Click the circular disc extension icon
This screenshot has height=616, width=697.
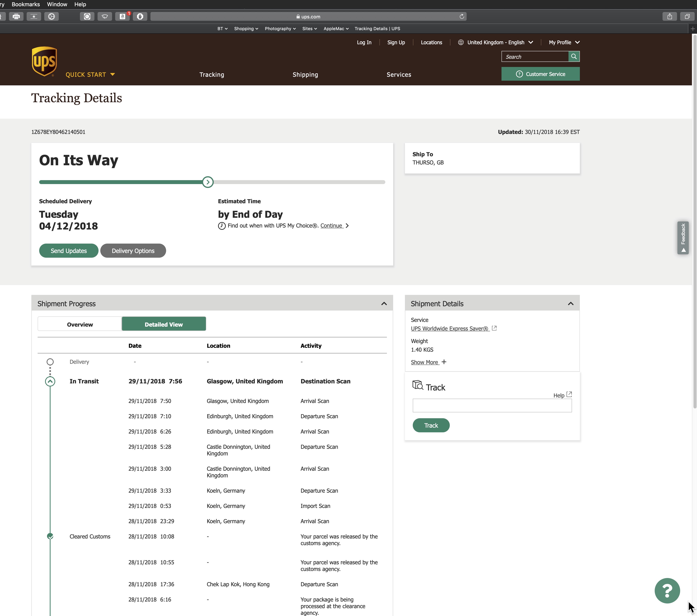[87, 16]
